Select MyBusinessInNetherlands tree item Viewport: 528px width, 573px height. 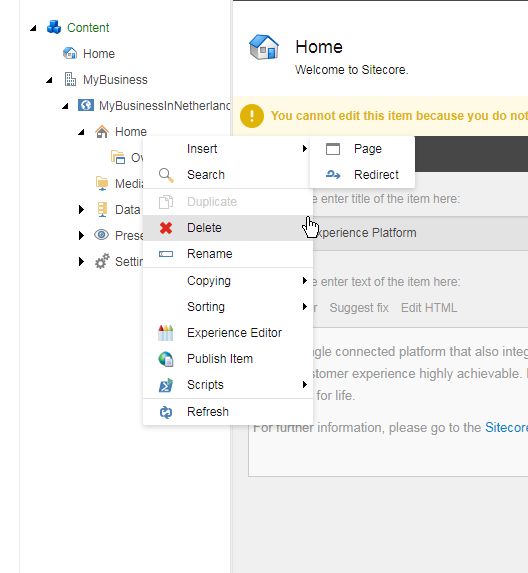(x=165, y=106)
